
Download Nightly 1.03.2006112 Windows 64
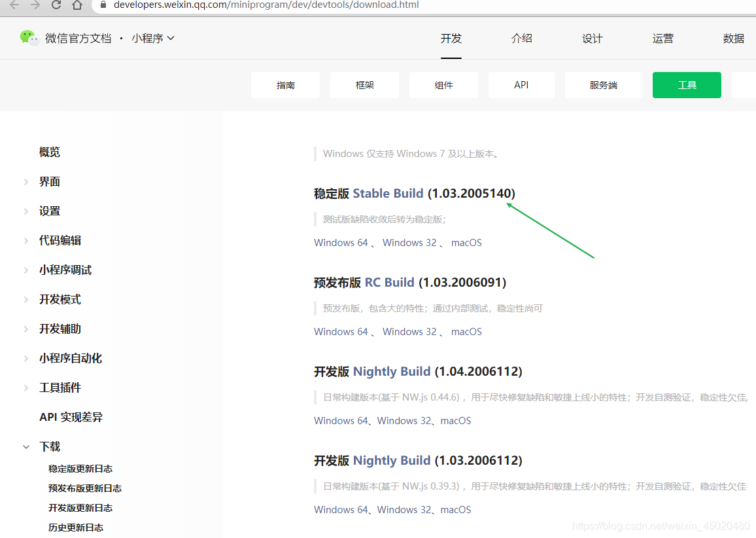click(341, 510)
